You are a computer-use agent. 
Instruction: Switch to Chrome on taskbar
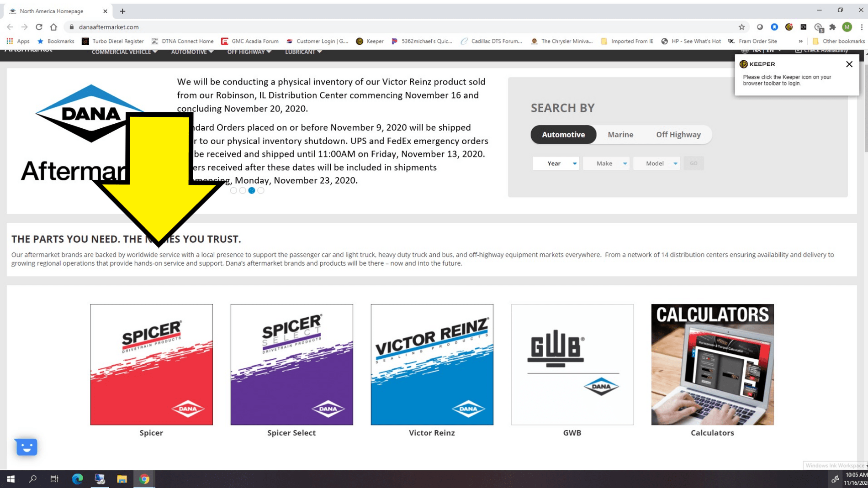144,479
